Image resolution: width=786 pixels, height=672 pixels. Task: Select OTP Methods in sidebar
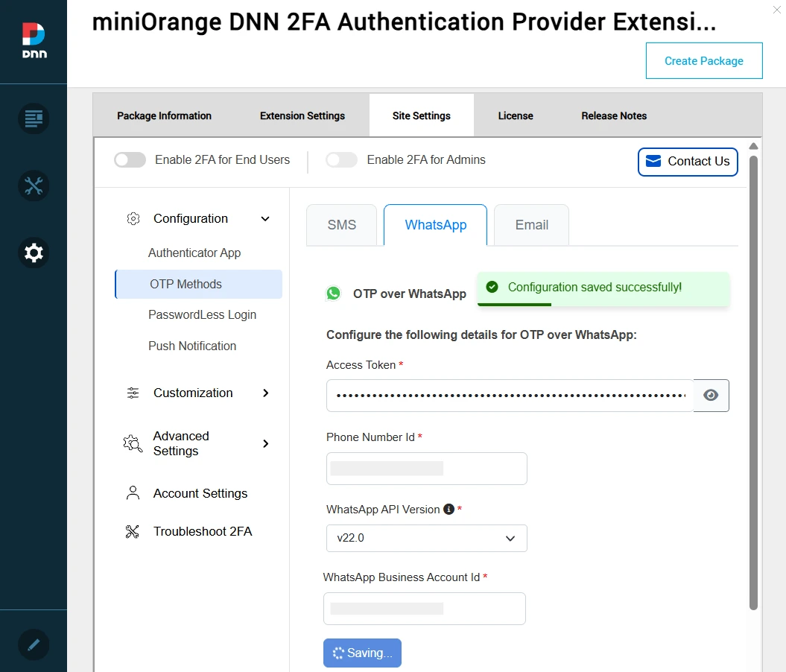coord(198,284)
